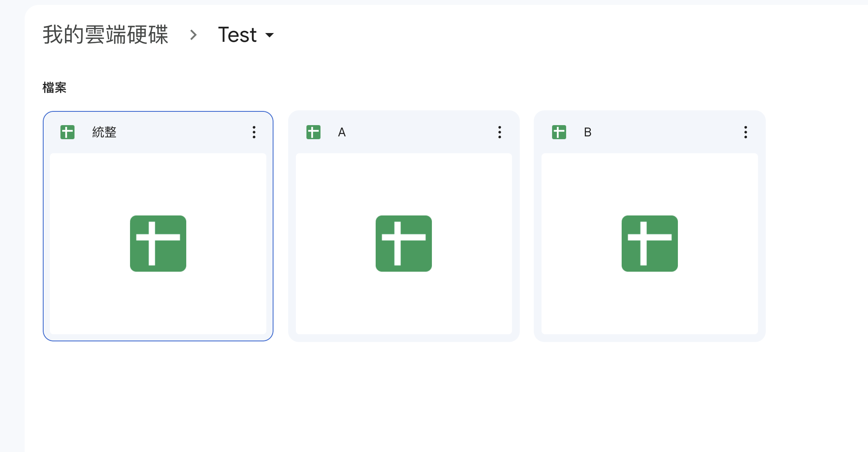Open more actions for file A

coord(499,132)
